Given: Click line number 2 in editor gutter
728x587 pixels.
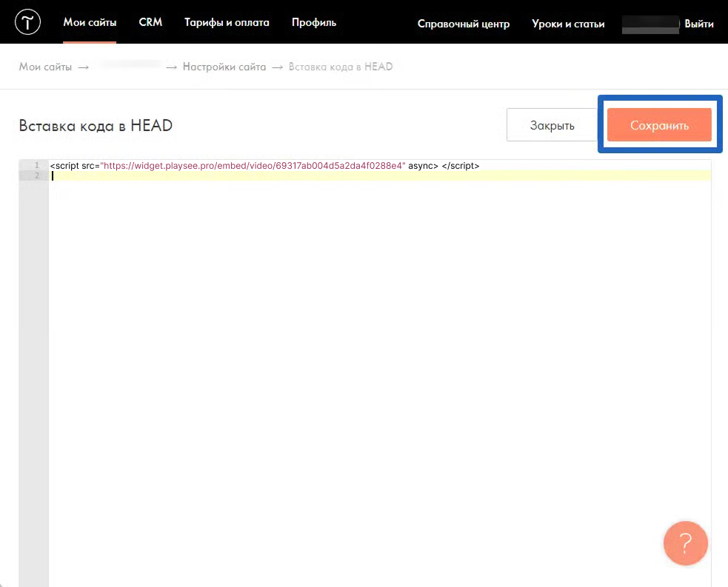Looking at the screenshot, I should [x=36, y=175].
